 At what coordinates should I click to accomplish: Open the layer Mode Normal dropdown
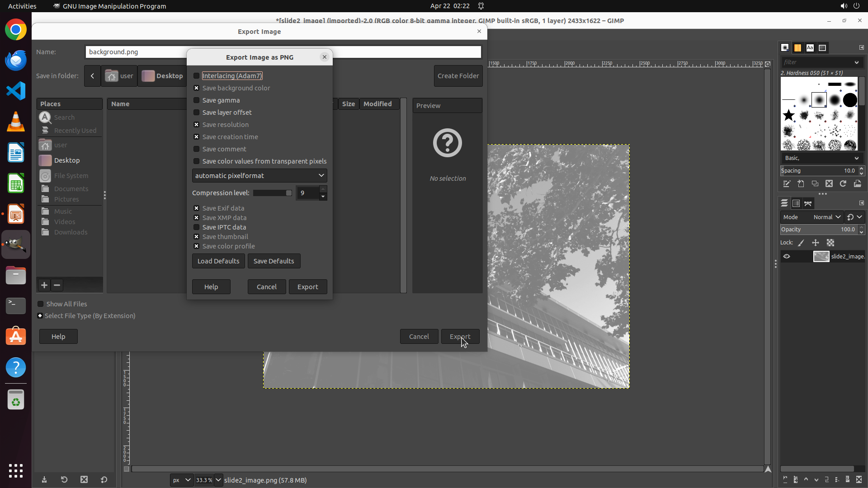click(826, 217)
